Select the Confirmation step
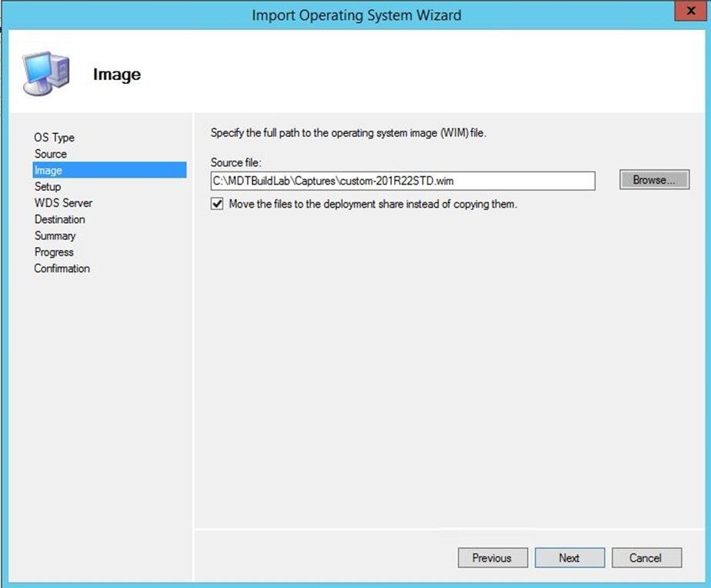711x588 pixels. click(x=62, y=268)
